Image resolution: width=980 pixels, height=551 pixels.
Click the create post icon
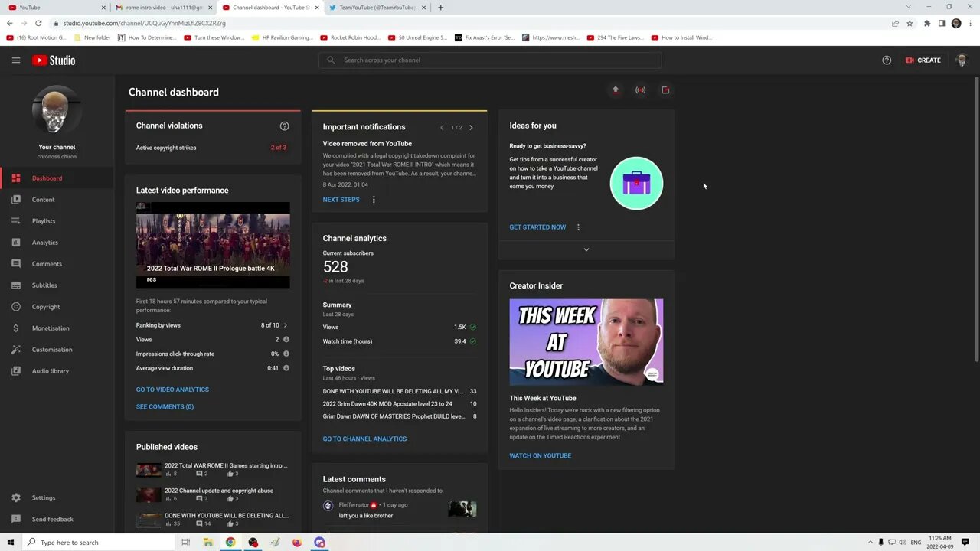665,90
